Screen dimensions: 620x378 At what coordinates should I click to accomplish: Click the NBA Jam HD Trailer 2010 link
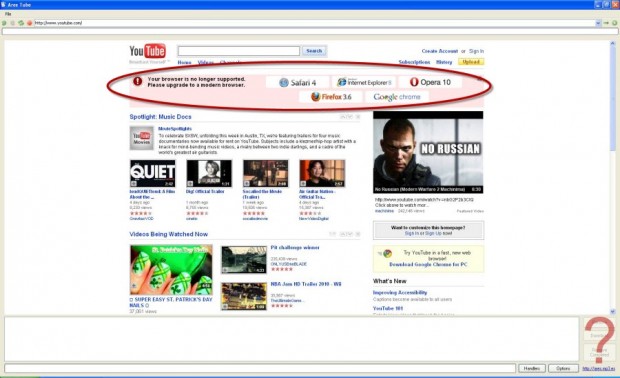pyautogui.click(x=306, y=284)
